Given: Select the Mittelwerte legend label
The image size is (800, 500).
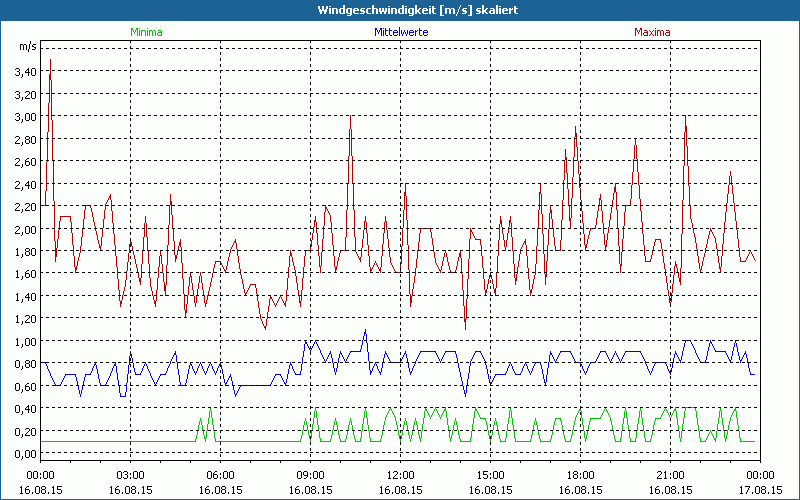Looking at the screenshot, I should click(x=400, y=32).
